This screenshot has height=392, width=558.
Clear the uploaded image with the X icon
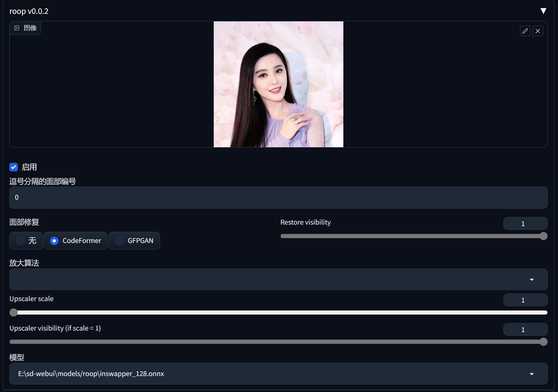[538, 31]
